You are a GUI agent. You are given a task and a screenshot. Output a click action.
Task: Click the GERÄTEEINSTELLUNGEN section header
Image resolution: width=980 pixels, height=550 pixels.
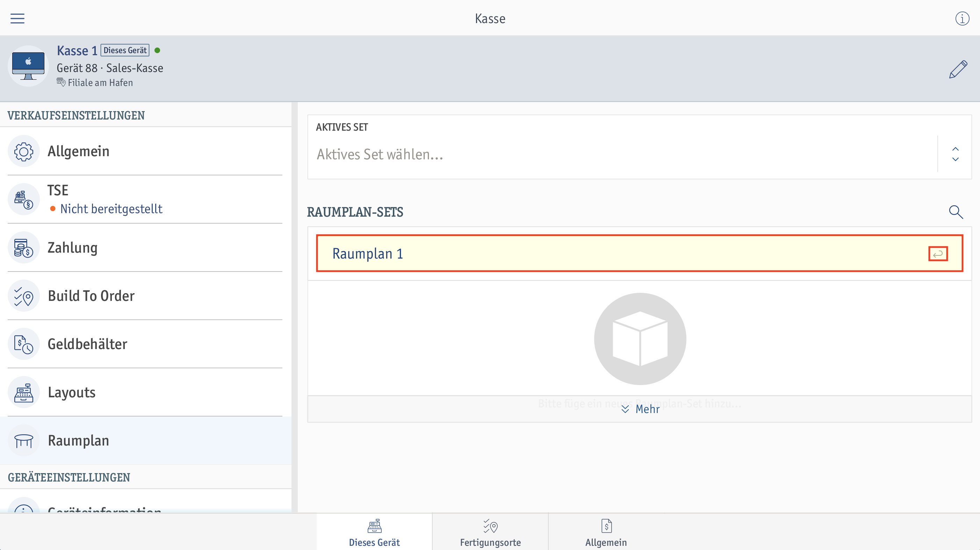(x=69, y=477)
